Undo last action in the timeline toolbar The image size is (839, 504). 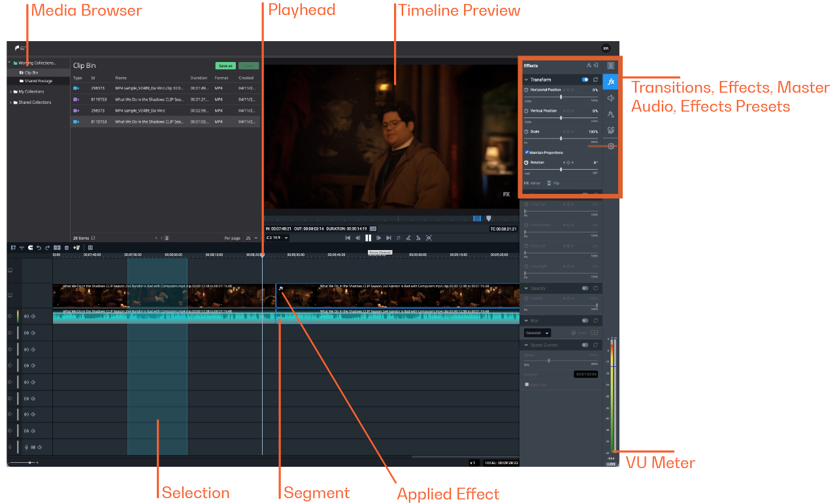[39, 248]
